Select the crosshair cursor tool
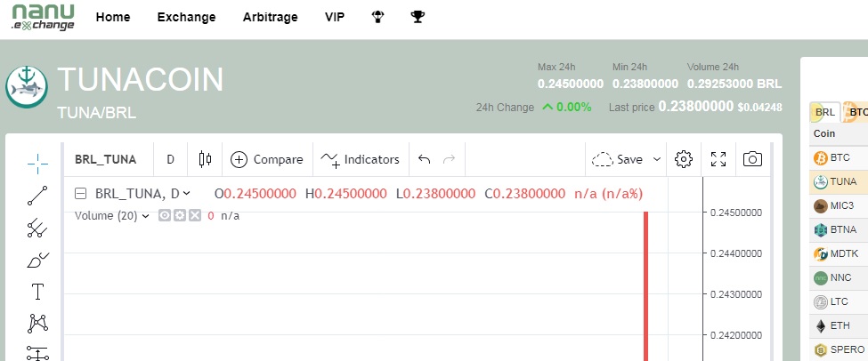 click(x=37, y=163)
